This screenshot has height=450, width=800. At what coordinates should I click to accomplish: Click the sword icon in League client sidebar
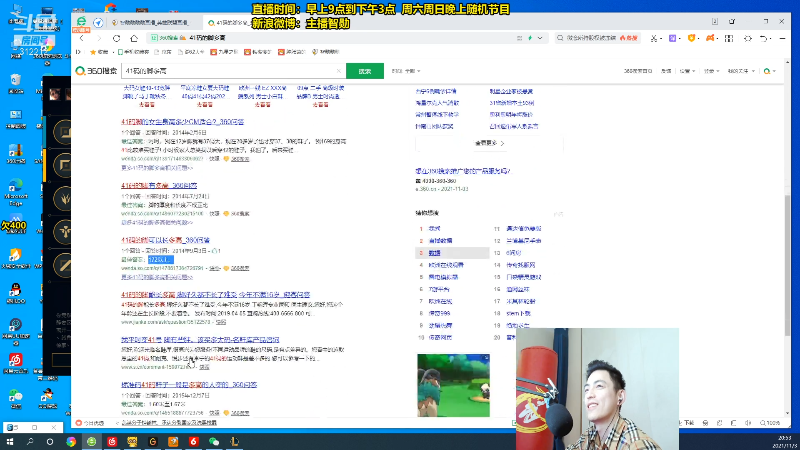tap(64, 265)
